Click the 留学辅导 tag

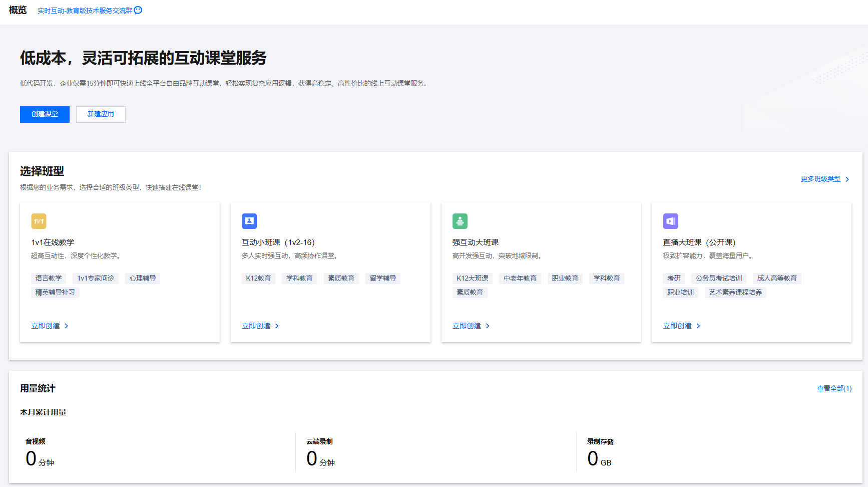(x=383, y=278)
